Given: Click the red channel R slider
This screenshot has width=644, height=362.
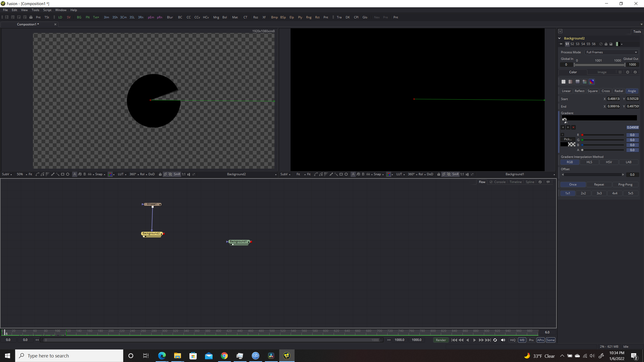Looking at the screenshot, I should (x=603, y=135).
